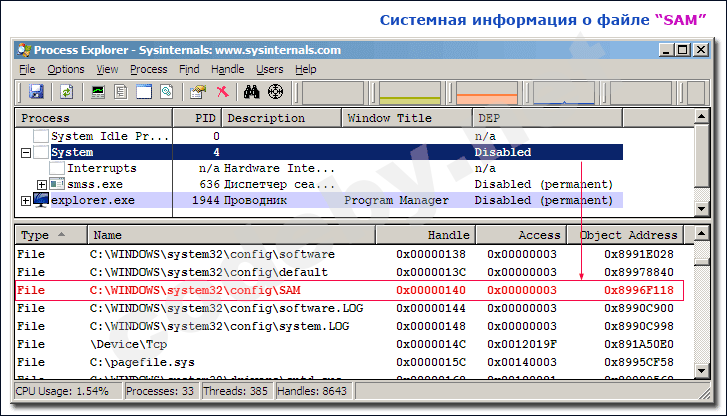Select the config\software file handle
This screenshot has width=727, height=416.
click(x=350, y=254)
